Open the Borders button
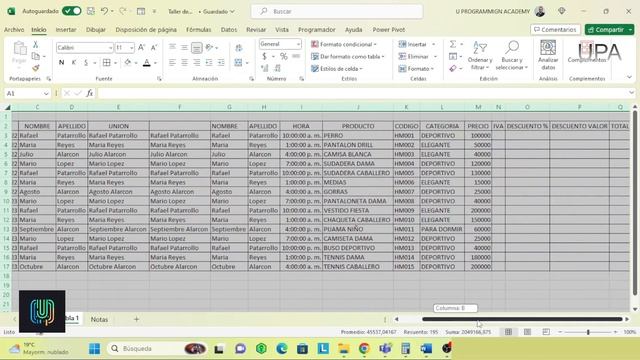 click(107, 62)
